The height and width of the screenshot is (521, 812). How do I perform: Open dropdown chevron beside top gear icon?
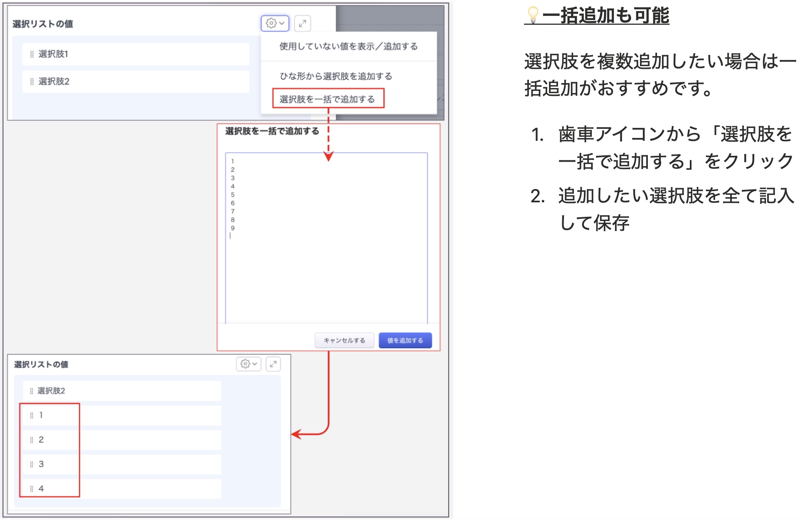pyautogui.click(x=282, y=23)
